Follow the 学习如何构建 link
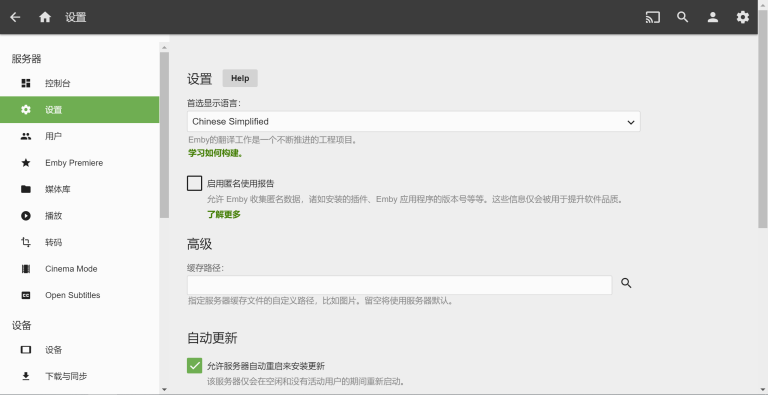This screenshot has width=768, height=395. (x=216, y=153)
